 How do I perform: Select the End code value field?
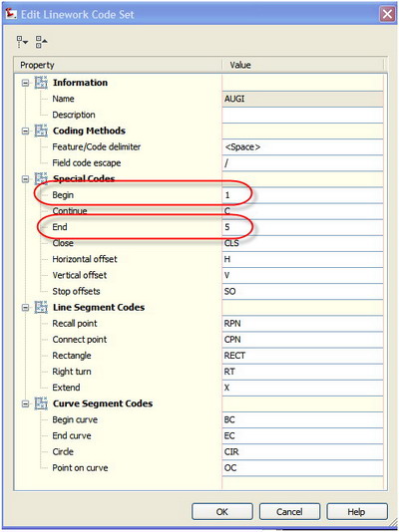click(x=302, y=227)
